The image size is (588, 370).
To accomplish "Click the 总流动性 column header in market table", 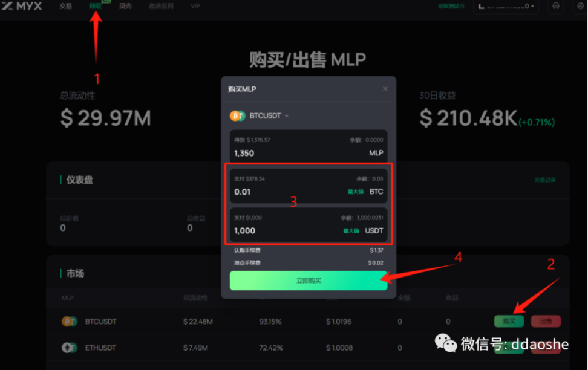I will point(195,298).
